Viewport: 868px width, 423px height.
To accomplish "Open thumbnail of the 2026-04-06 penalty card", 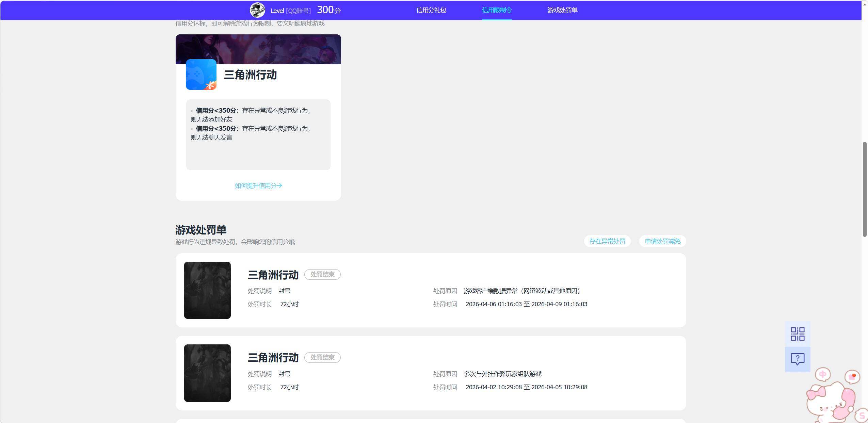I will [x=207, y=290].
